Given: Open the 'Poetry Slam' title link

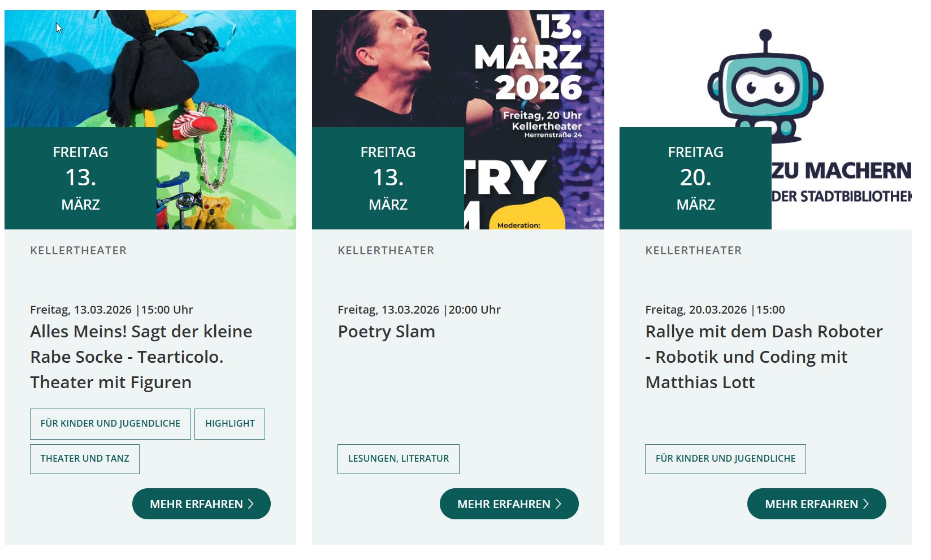Looking at the screenshot, I should pyautogui.click(x=387, y=332).
